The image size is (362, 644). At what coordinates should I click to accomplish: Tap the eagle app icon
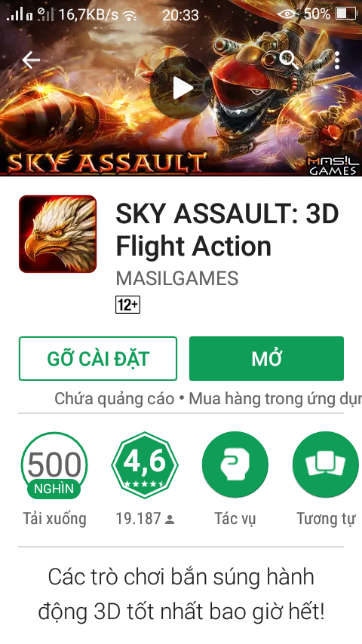(x=57, y=234)
